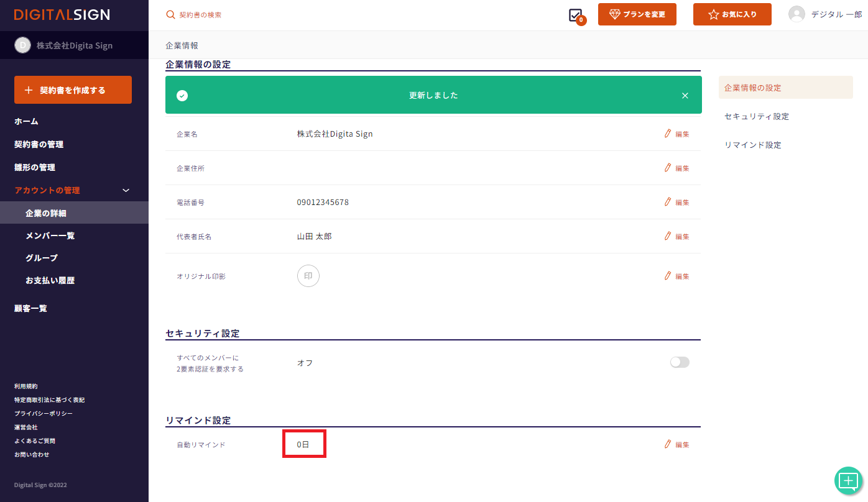Click the contract search input field
This screenshot has width=868, height=502.
249,15
